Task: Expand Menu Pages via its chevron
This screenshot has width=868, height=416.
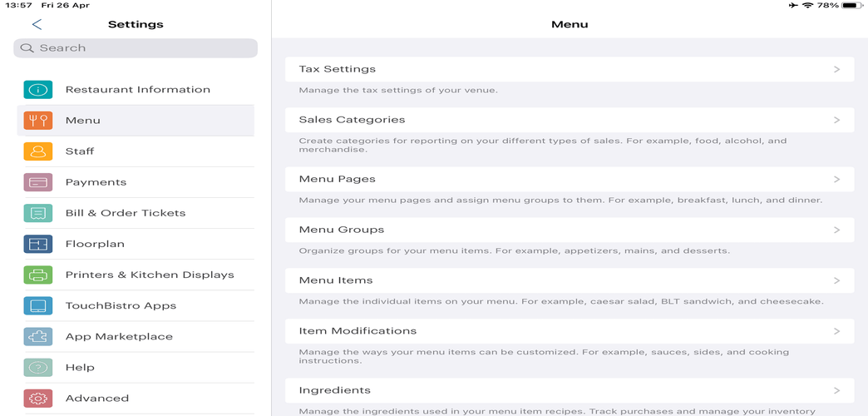Action: coord(836,180)
